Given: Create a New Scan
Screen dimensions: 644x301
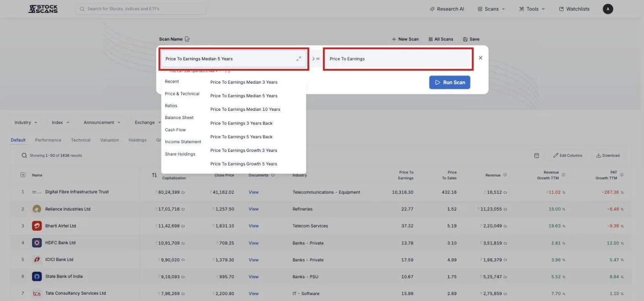Looking at the screenshot, I should tap(405, 39).
